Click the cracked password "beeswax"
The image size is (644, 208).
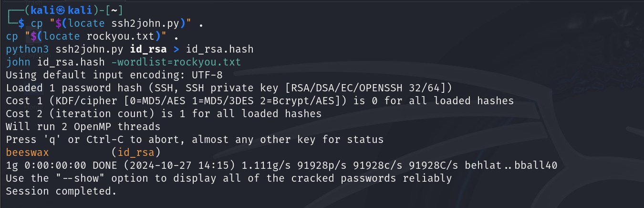(28, 153)
